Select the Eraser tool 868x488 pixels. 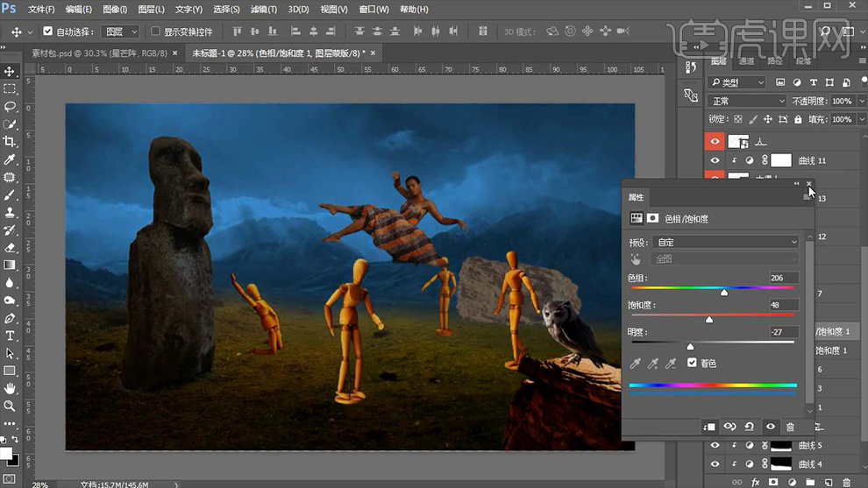[10, 247]
